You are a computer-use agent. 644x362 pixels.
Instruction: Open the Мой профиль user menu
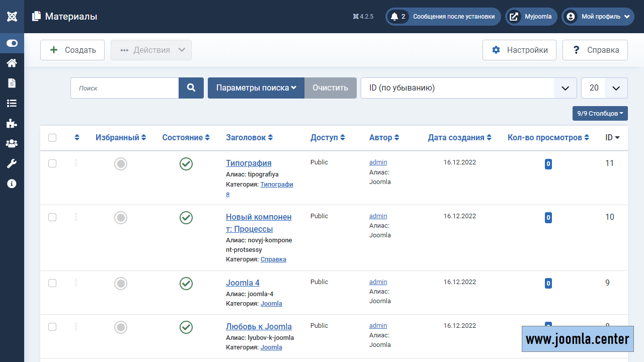tap(597, 17)
